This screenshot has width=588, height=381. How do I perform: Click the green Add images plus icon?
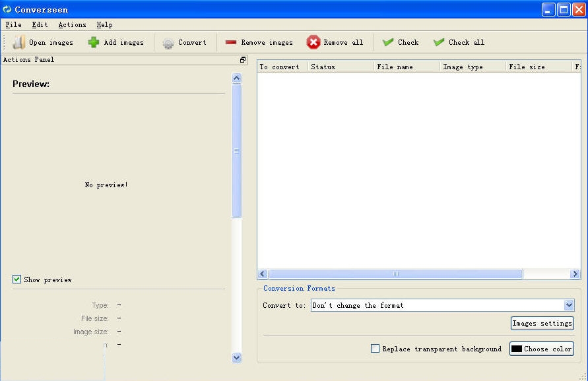tap(93, 42)
